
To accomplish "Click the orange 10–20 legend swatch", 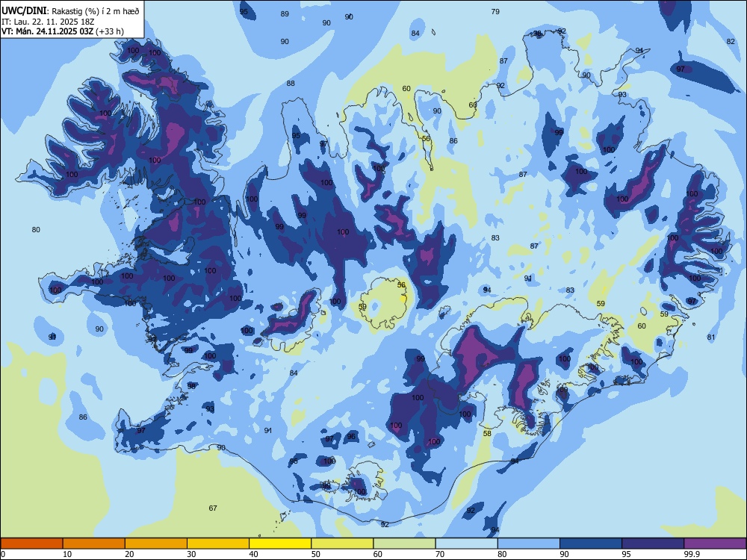I will 94,544.
